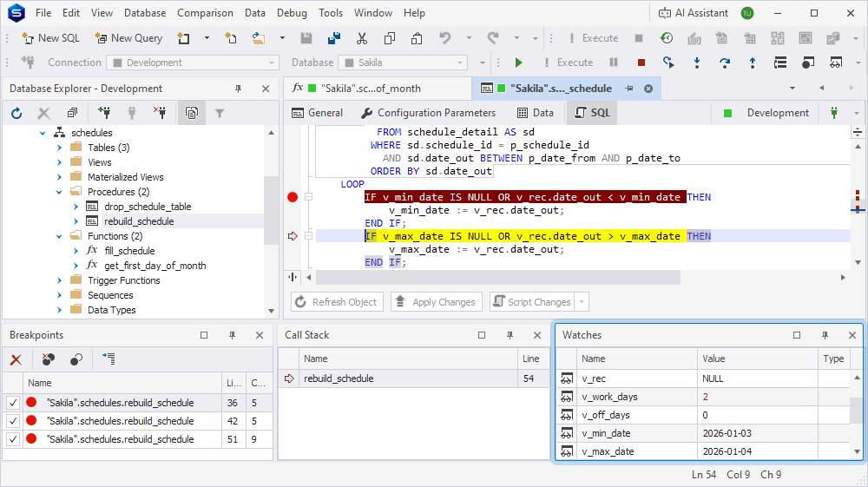Pin the Database Explorer panel
868x487 pixels.
(238, 89)
